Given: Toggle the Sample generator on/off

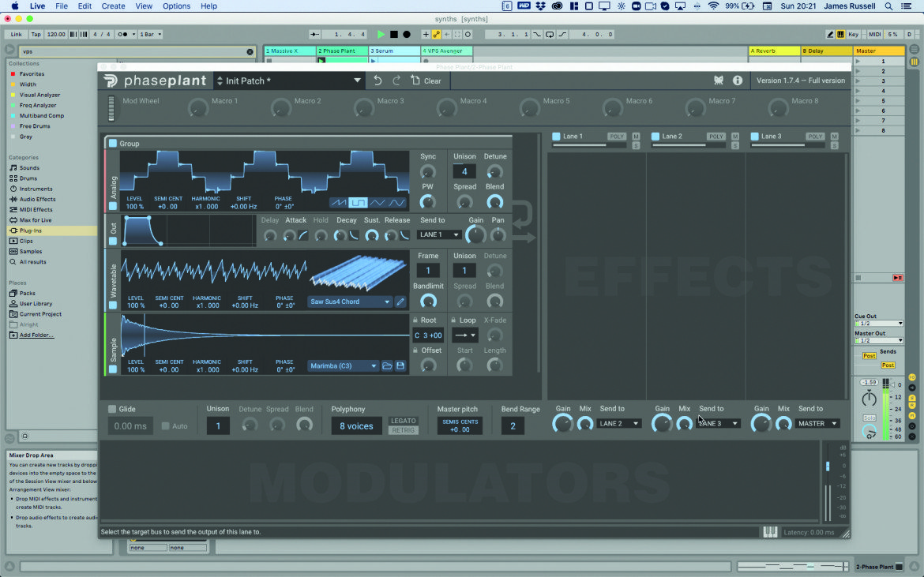Looking at the screenshot, I should [x=113, y=369].
